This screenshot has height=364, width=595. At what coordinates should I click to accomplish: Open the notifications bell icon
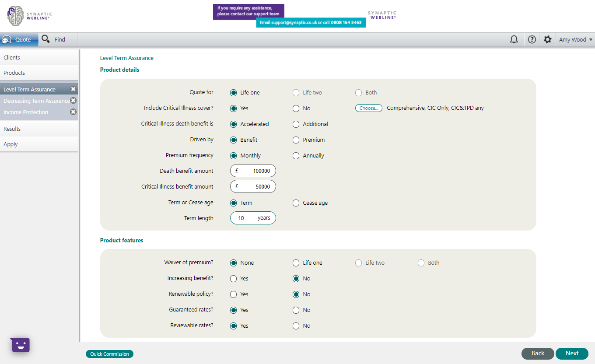coord(514,39)
